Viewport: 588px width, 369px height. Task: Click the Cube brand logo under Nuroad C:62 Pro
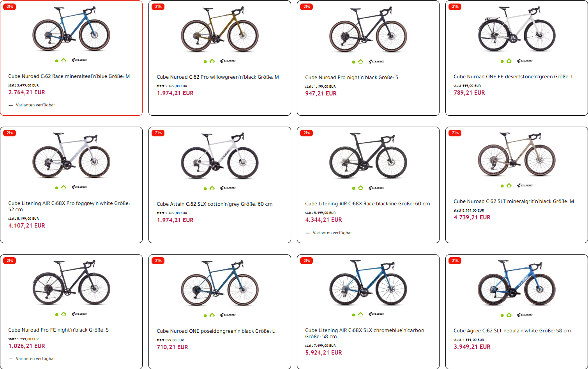228,61
